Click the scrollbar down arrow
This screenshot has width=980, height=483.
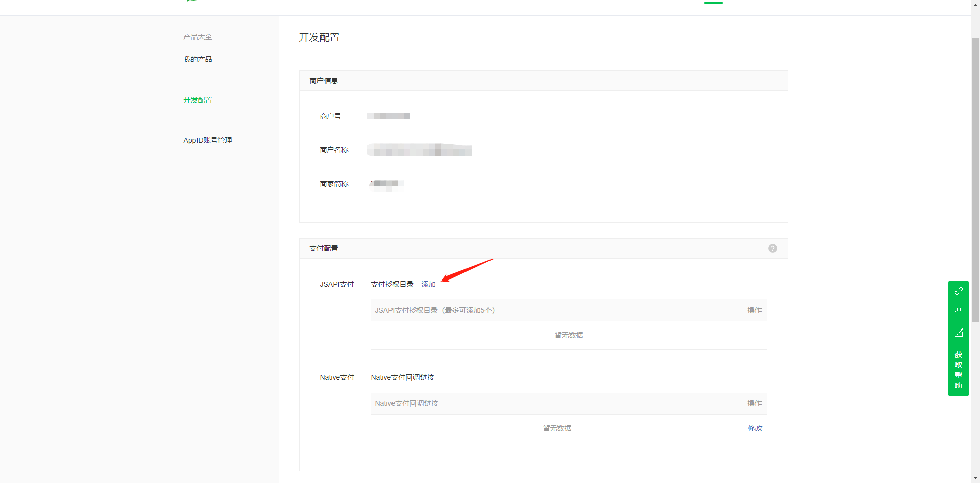pyautogui.click(x=975, y=478)
